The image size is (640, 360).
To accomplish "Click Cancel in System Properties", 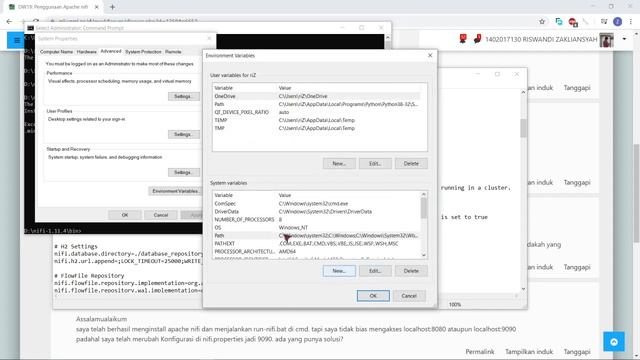I will [160, 215].
